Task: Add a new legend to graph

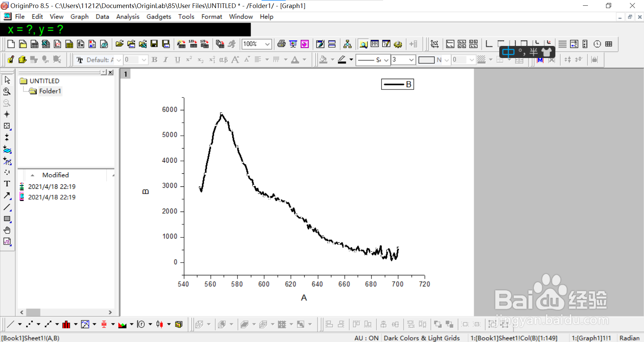Action: [574, 44]
